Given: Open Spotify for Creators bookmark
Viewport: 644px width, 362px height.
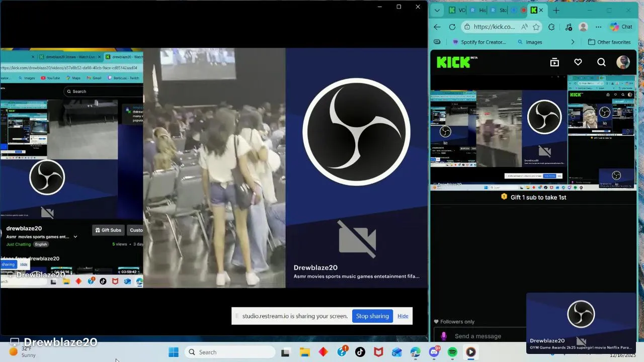Looking at the screenshot, I should pyautogui.click(x=480, y=42).
